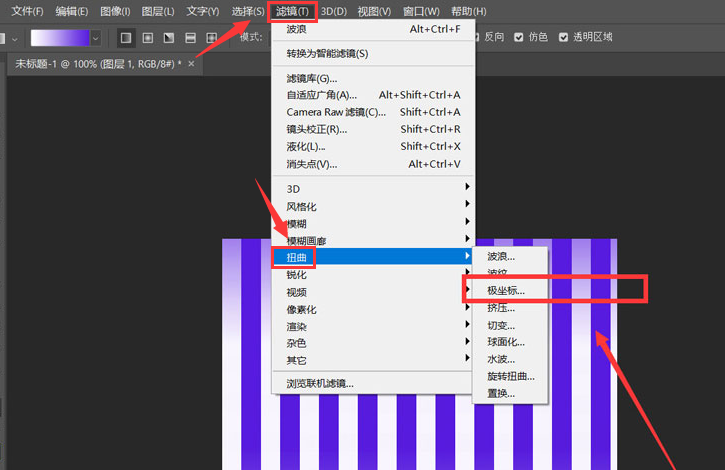Viewport: 725px width, 470px height.
Task: Choose 极坐标... distort filter
Action: coord(510,291)
